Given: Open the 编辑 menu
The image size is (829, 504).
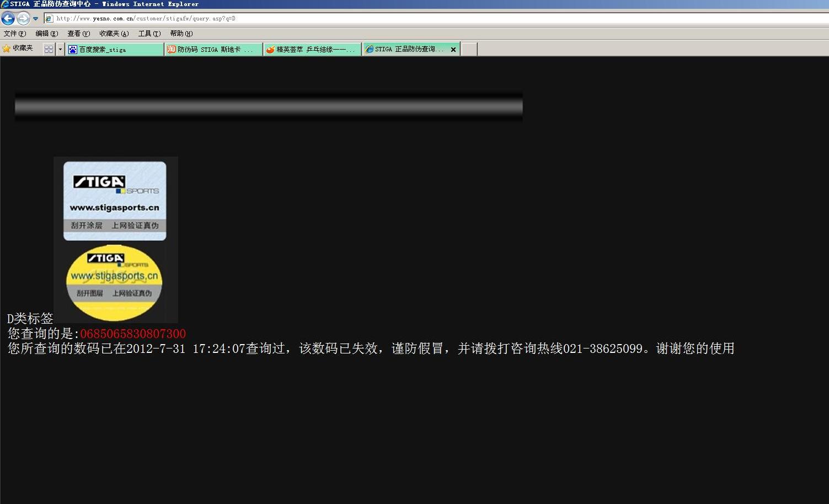Looking at the screenshot, I should 46,34.
